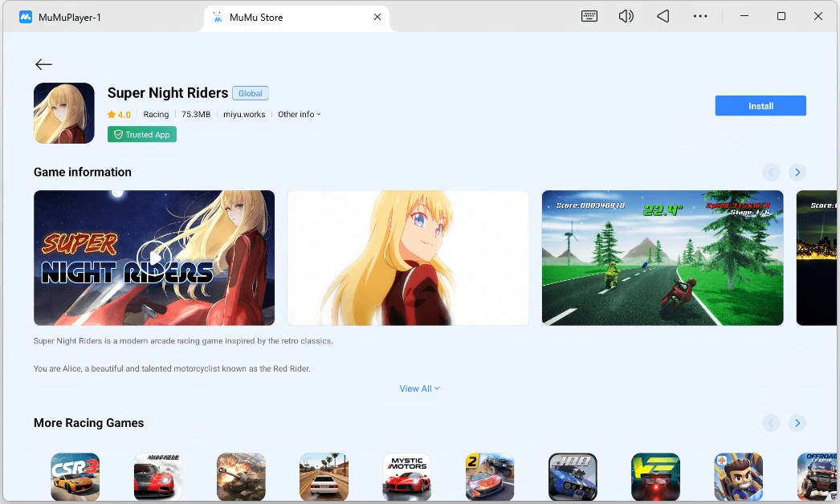Go back using the left arrow
This screenshot has width=840, height=504.
[x=43, y=64]
